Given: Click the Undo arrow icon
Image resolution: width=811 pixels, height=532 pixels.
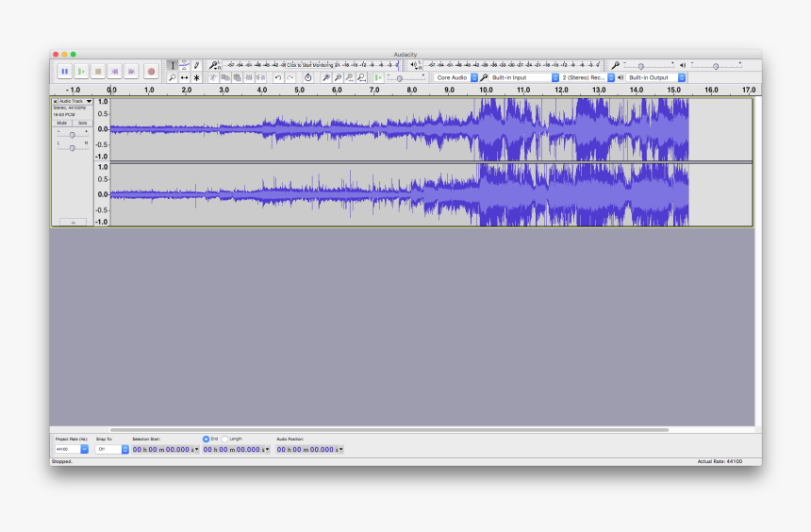Looking at the screenshot, I should pyautogui.click(x=278, y=77).
